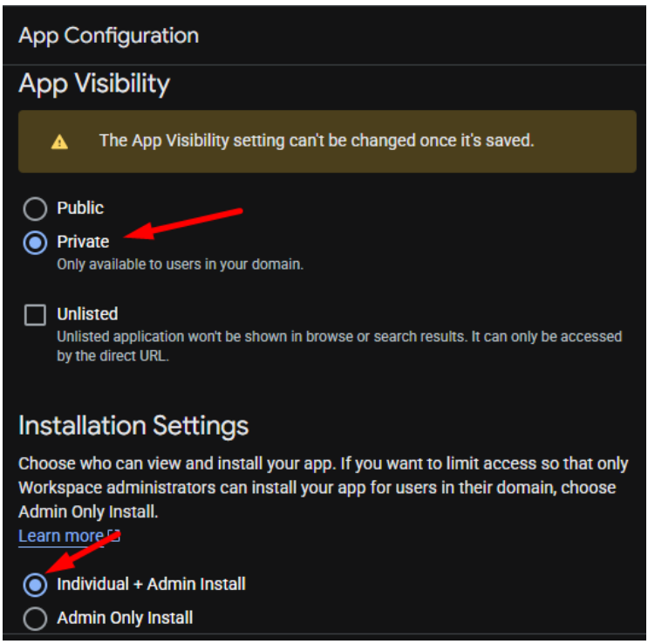Click the yellow warning triangle icon
Viewport: 648px width, 644px height.
tap(59, 142)
